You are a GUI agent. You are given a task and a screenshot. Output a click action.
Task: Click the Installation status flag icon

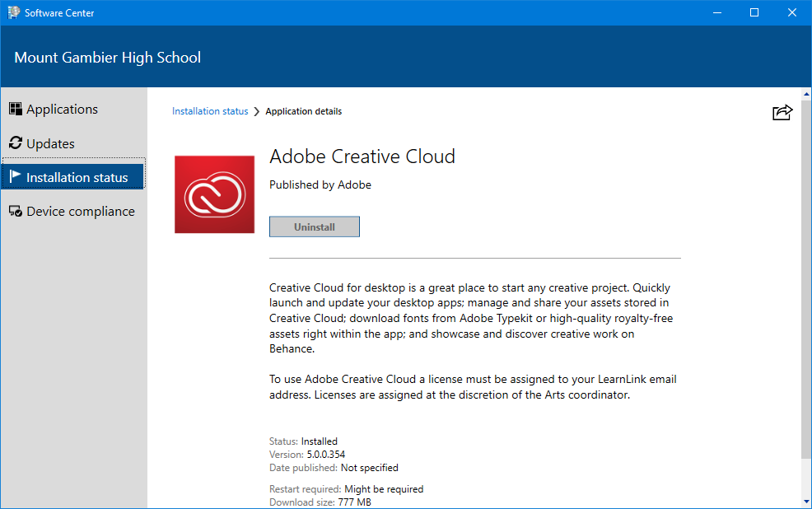16,176
